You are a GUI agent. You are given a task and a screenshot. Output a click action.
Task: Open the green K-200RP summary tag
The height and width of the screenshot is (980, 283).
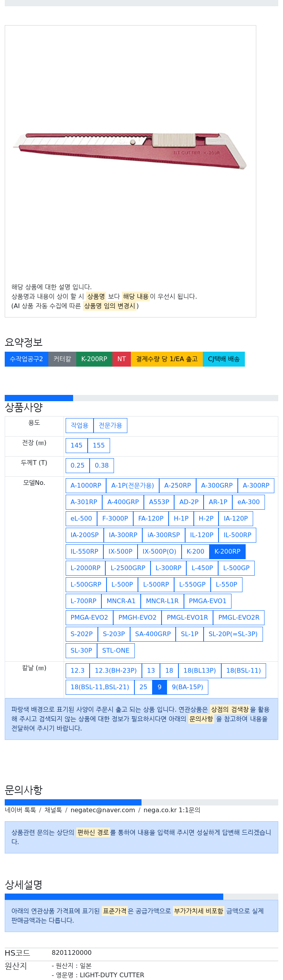pyautogui.click(x=94, y=359)
